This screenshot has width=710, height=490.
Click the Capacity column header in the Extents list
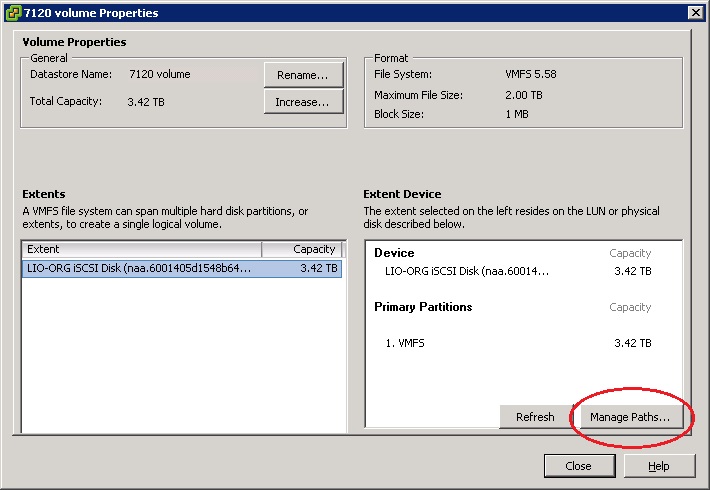(301, 249)
